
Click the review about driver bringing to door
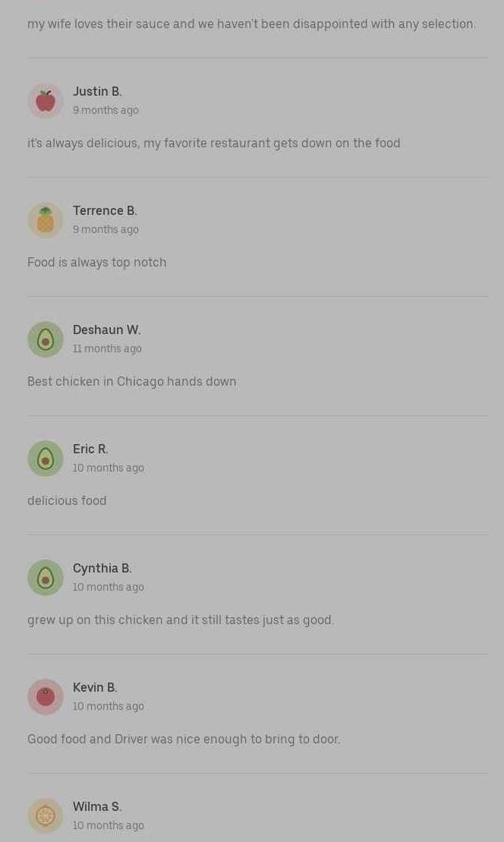click(x=184, y=739)
